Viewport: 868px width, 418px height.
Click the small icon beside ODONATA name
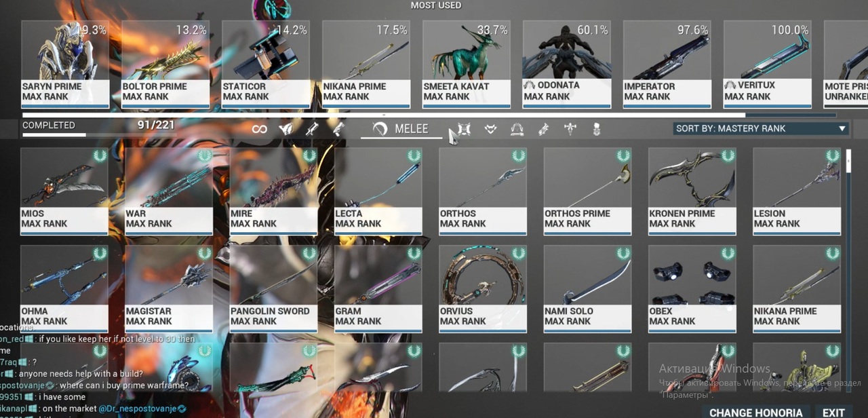coord(529,85)
